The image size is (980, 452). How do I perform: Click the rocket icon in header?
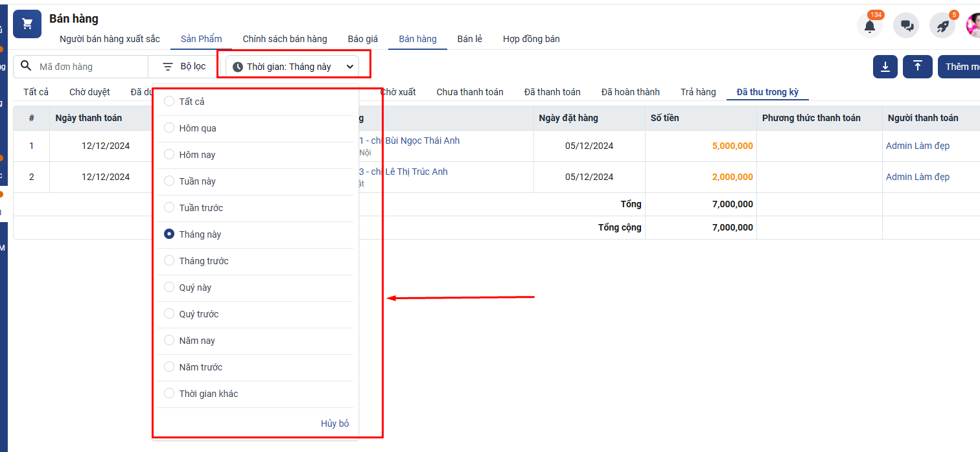(942, 26)
